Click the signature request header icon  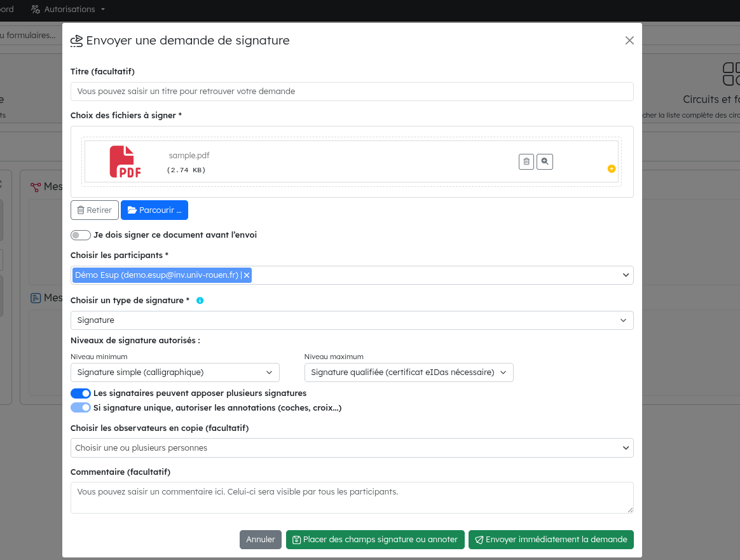(76, 41)
